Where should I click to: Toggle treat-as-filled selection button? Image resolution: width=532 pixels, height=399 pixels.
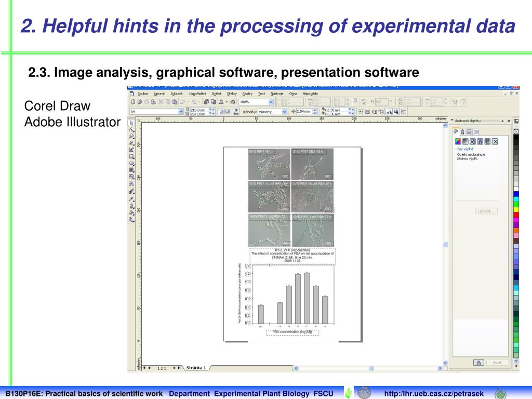pyautogui.click(x=396, y=112)
